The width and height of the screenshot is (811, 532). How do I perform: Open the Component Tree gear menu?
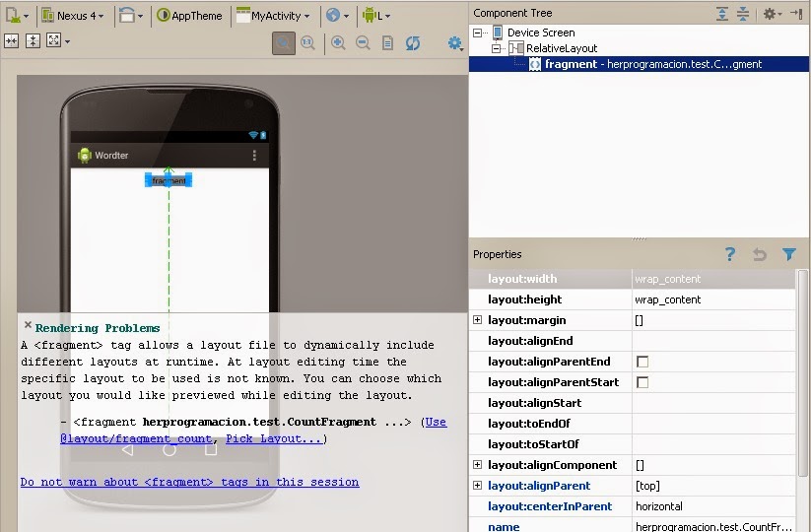[x=772, y=14]
